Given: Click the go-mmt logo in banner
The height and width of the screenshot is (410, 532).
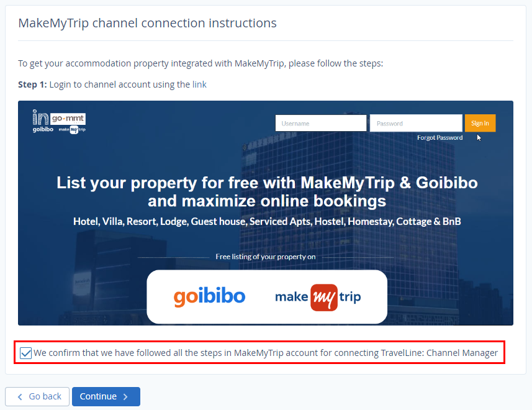Looking at the screenshot, I should tap(68, 119).
